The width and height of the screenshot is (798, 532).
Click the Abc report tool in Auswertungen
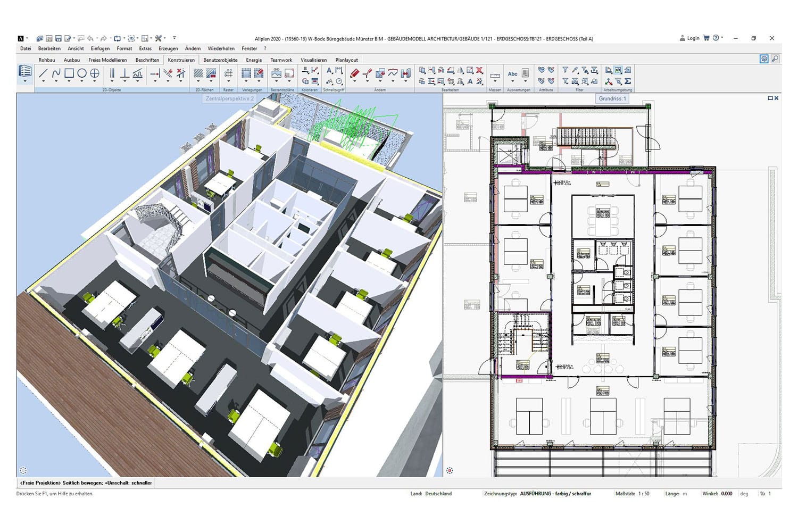click(x=512, y=74)
